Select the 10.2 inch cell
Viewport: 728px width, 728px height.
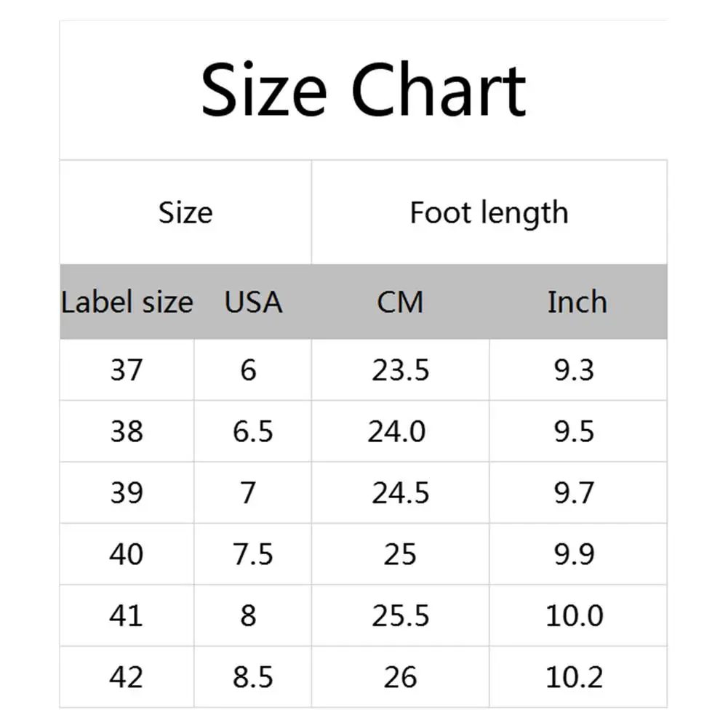click(x=575, y=677)
